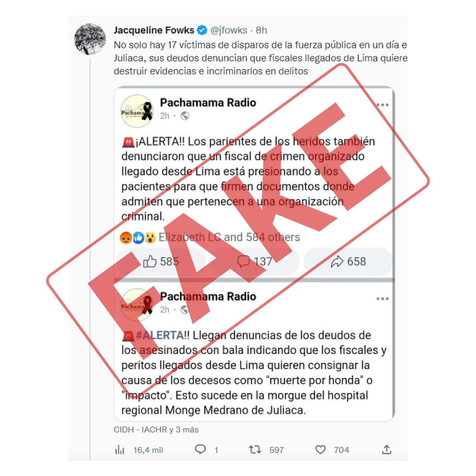The image size is (476, 476).
Task: Click globe public visibility icon on first post
Action: pos(185,116)
